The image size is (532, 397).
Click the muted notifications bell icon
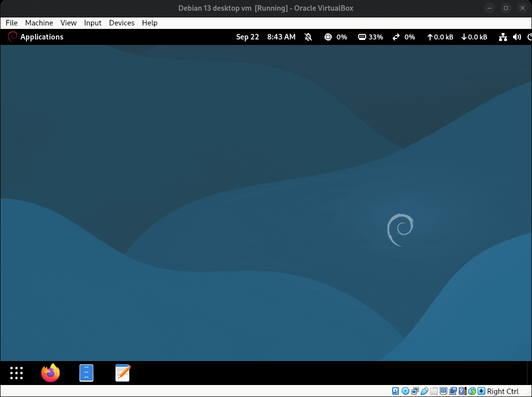pos(308,36)
